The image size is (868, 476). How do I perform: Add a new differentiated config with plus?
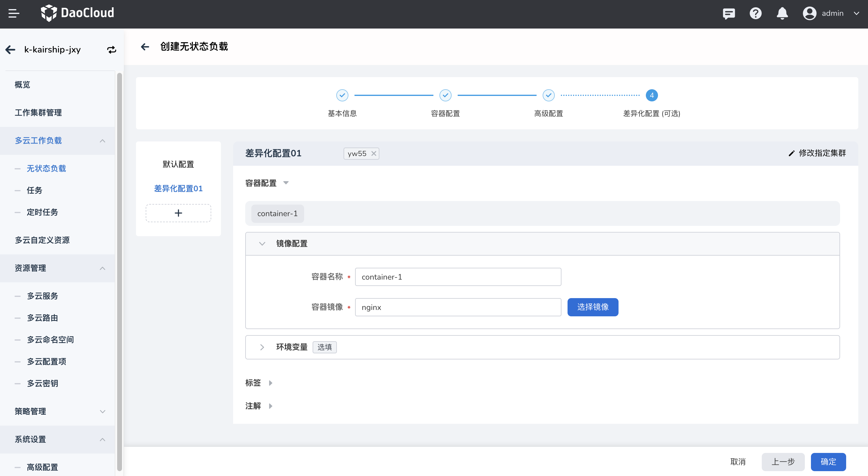point(178,213)
